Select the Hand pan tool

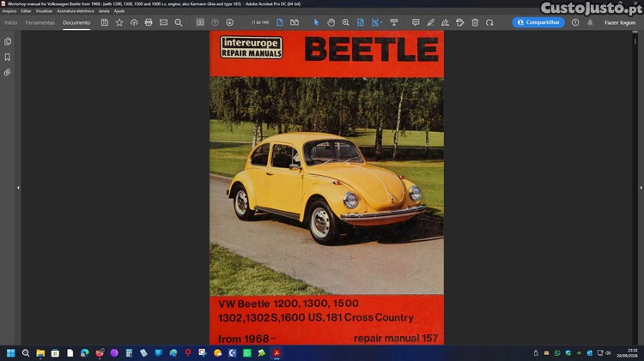(x=331, y=22)
